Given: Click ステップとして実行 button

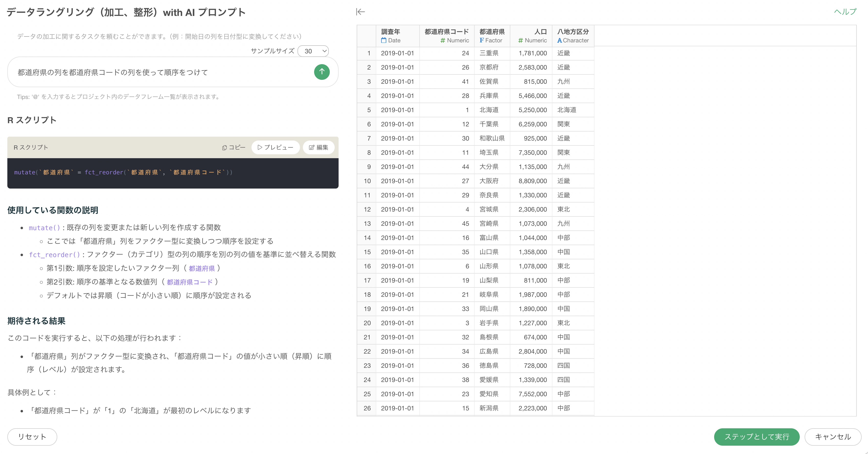Looking at the screenshot, I should tap(756, 437).
